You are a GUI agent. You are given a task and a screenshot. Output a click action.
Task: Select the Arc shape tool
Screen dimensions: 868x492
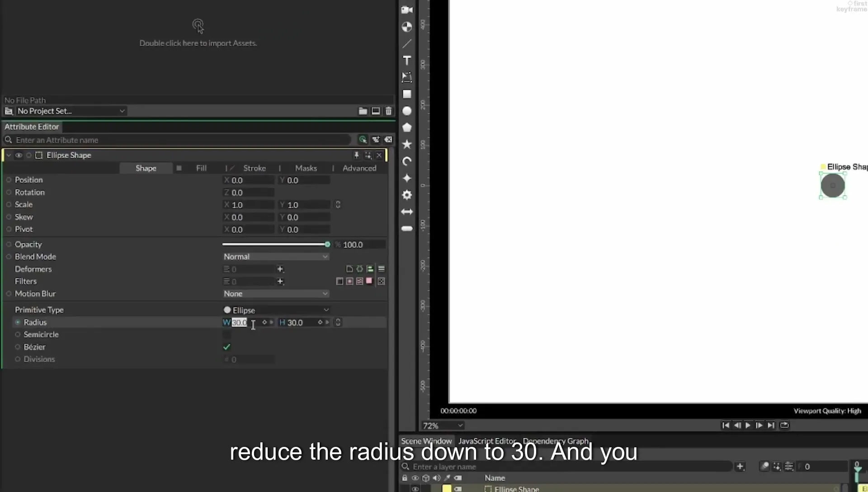(407, 161)
